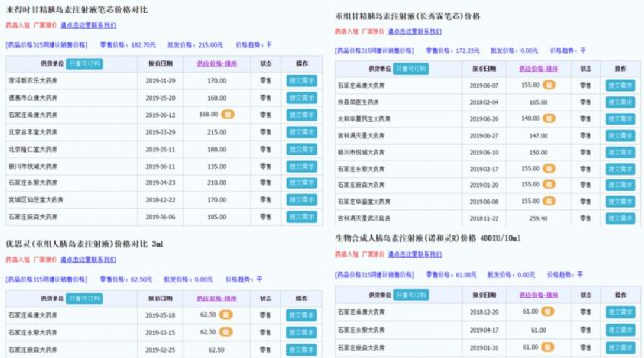Click orange badge in the 2019-02-17 row

pos(549,169)
